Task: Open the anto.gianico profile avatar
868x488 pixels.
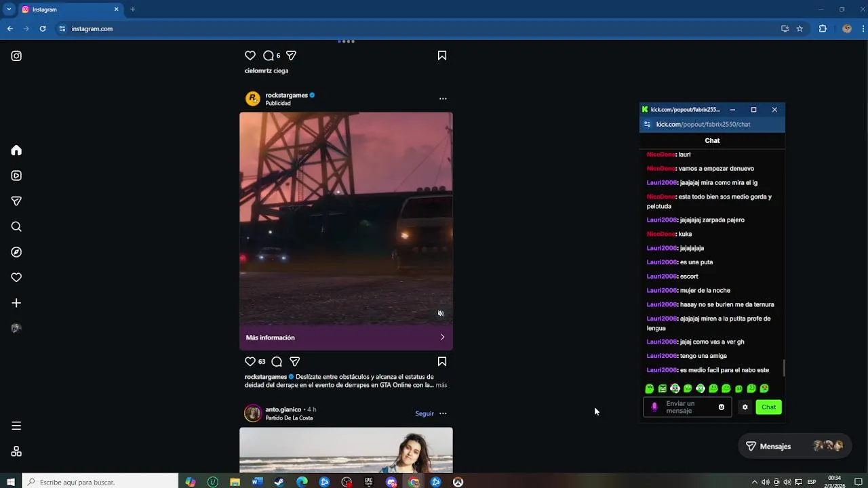Action: 253,413
